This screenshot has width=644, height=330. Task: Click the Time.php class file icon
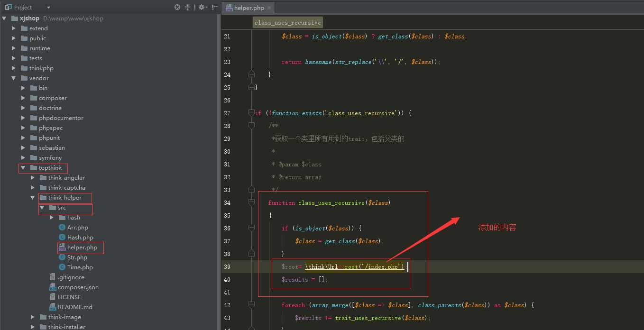[62, 267]
